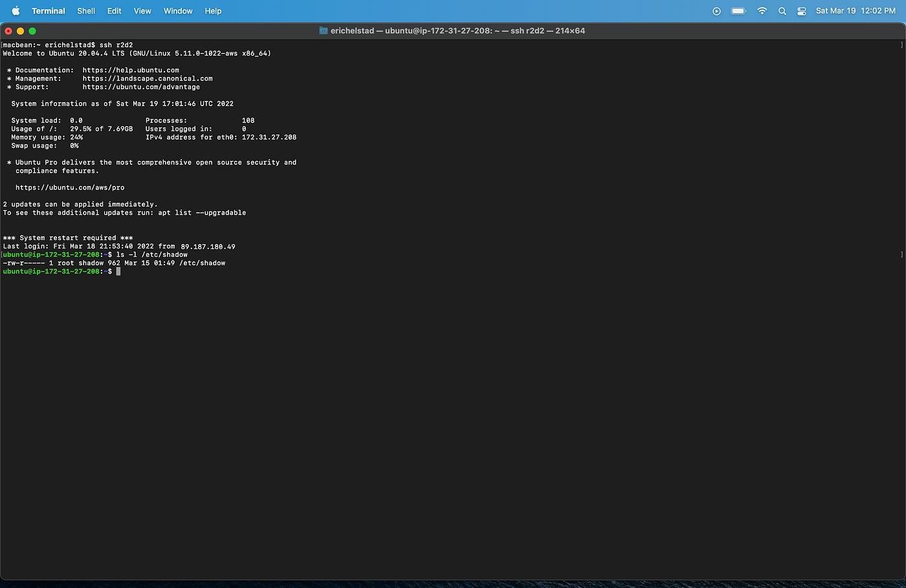
Task: Close the Terminal window with red button
Action: tap(8, 31)
